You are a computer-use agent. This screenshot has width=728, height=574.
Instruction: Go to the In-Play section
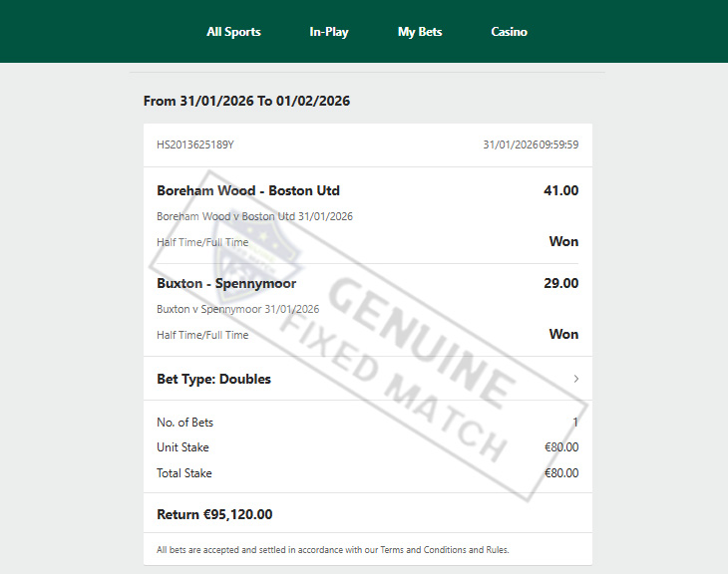(329, 32)
